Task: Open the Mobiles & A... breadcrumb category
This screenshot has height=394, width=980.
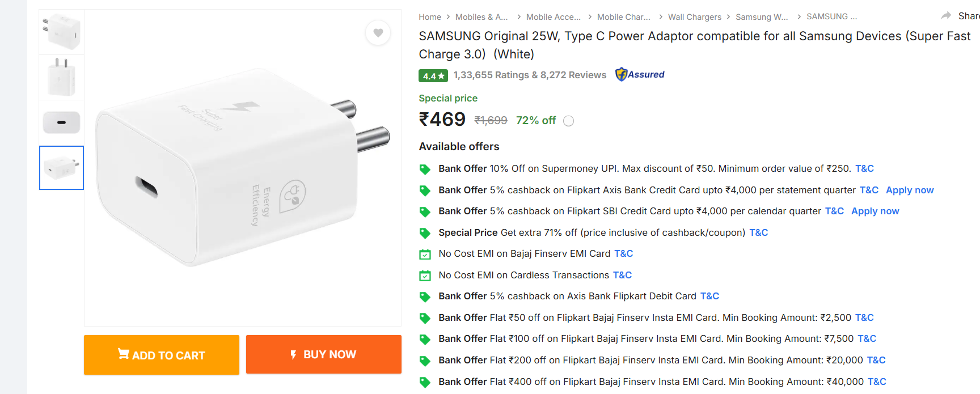Action: [481, 17]
